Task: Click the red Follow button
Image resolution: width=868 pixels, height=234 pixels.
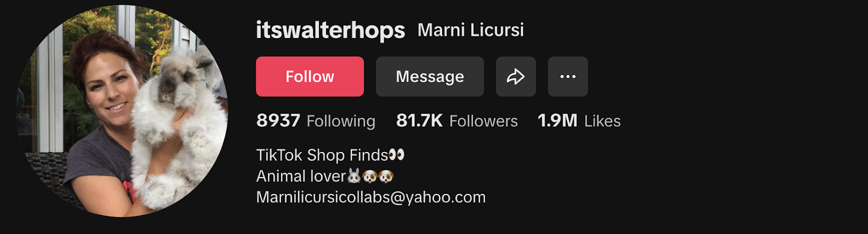Action: pos(310,77)
